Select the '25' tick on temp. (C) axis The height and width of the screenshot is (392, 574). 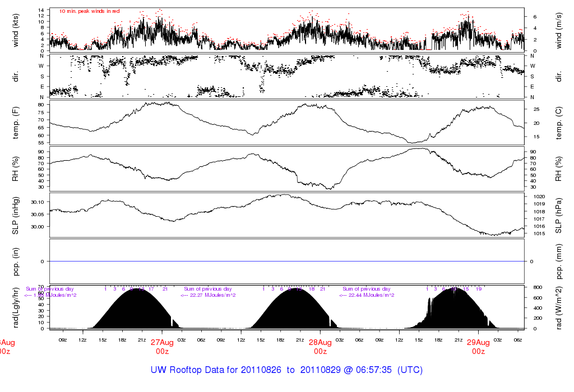[536, 109]
